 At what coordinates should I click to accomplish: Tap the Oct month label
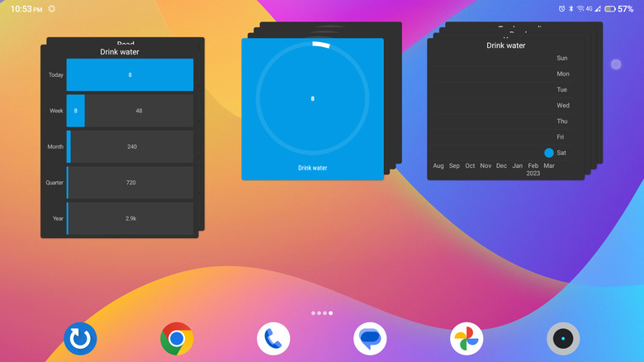470,166
